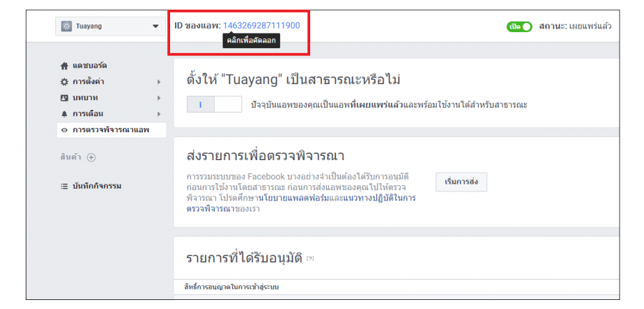Open บทบาท menu item
The image size is (644, 309).
(x=85, y=98)
